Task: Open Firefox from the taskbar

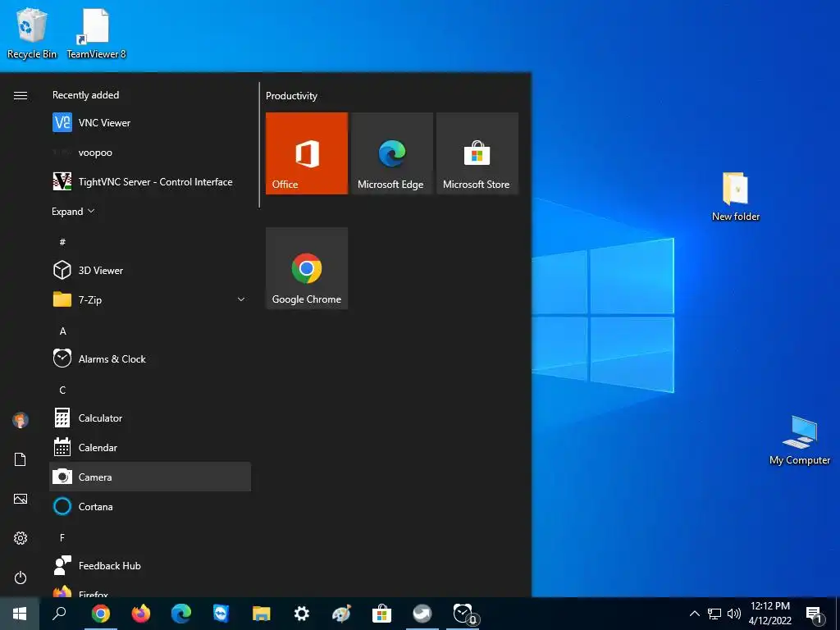Action: click(x=141, y=614)
